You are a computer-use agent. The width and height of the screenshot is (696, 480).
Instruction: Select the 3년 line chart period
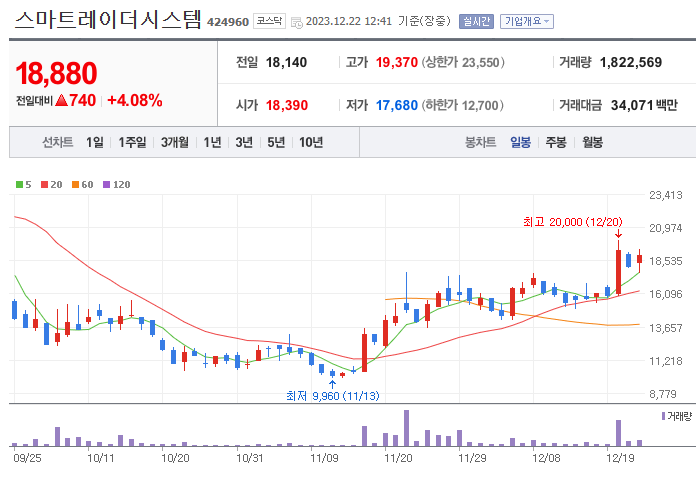(244, 142)
